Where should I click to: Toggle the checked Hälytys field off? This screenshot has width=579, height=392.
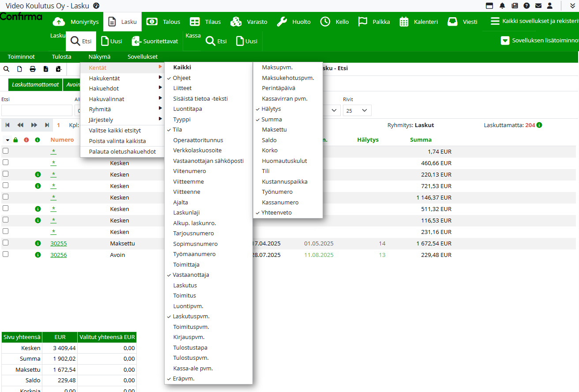271,109
